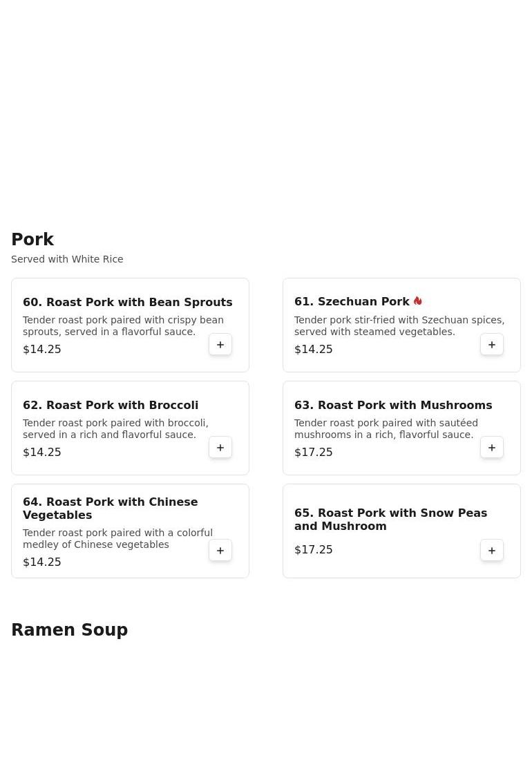Select the 61. Szechuan Pork item title

point(352,302)
